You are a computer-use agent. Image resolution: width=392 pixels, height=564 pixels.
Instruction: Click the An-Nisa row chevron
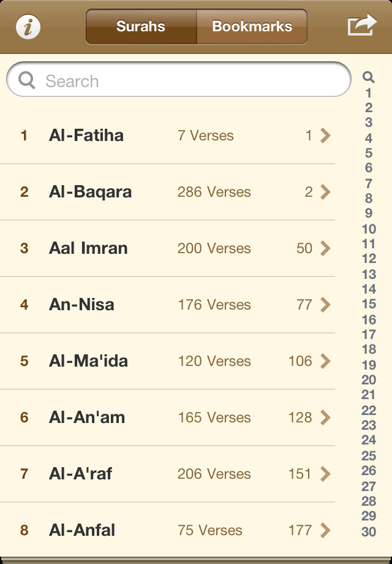click(325, 305)
